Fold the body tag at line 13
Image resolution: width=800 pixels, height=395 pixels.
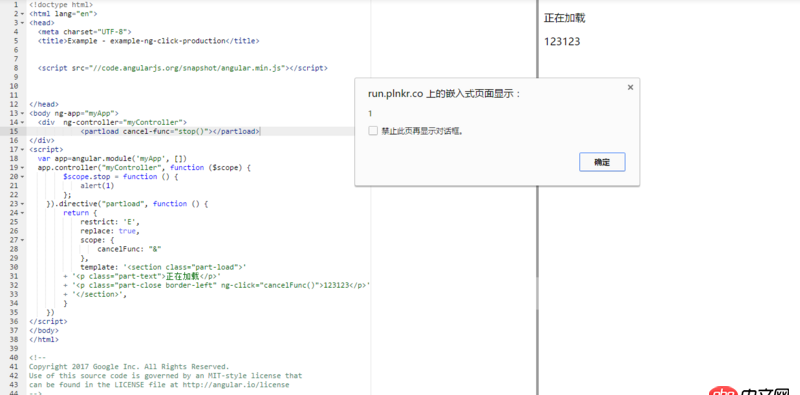click(x=22, y=113)
